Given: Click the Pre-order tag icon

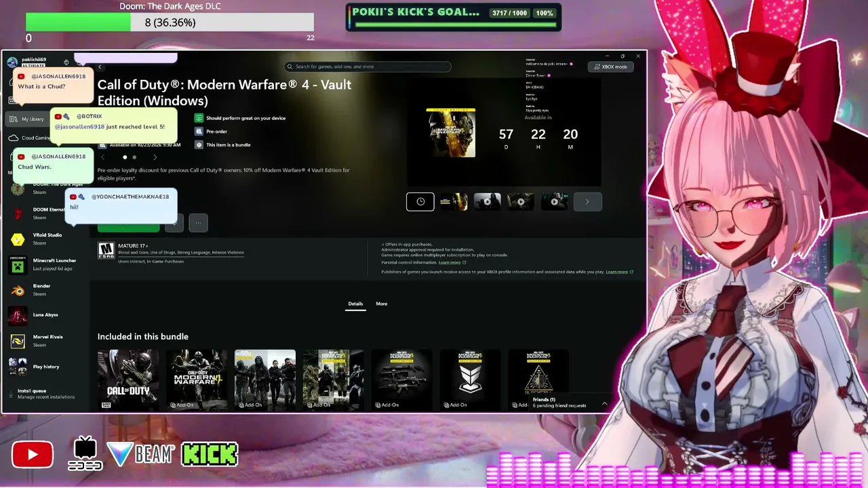Looking at the screenshot, I should pos(199,131).
